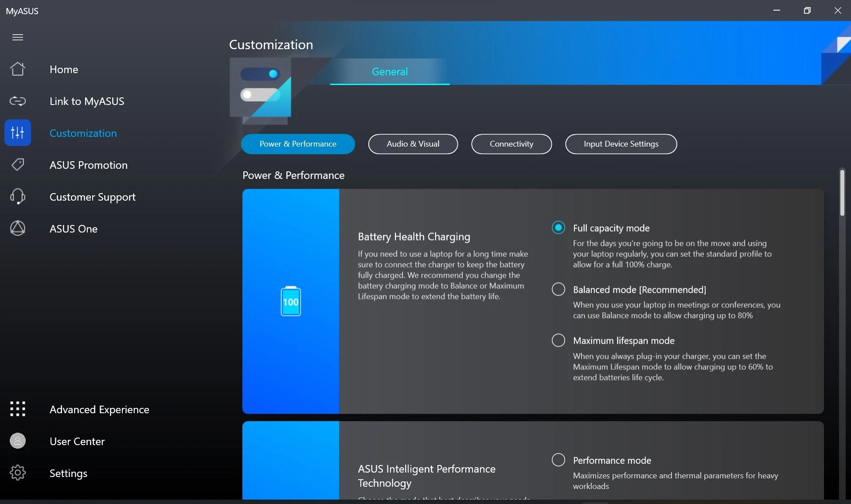Click the Battery Health Charging heading
Screen dimensions: 851x504
[x=414, y=237]
